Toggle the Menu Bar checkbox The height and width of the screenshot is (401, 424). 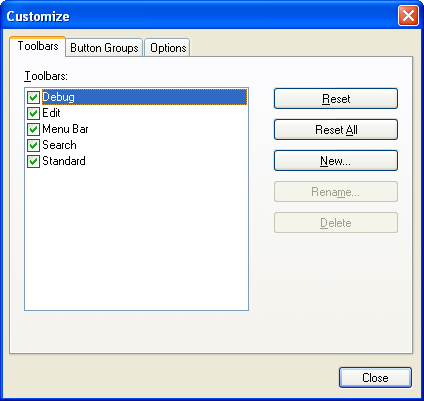coord(33,129)
